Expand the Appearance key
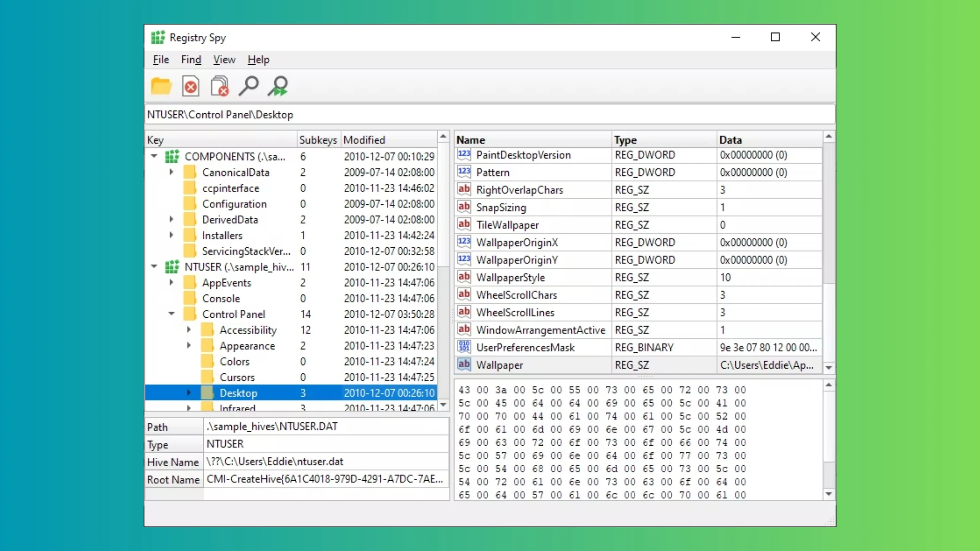The image size is (980, 551). click(189, 346)
